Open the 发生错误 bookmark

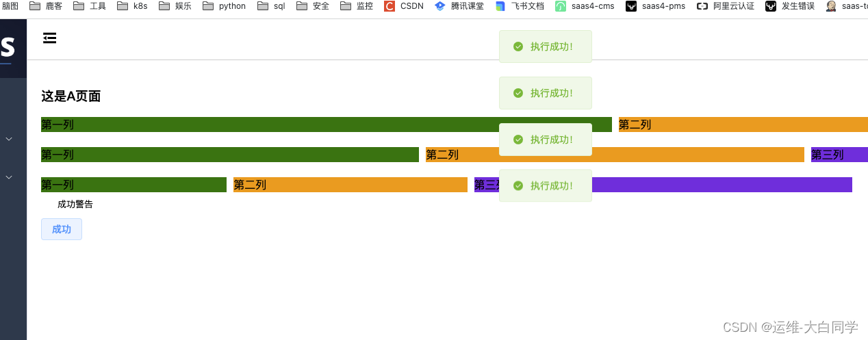(x=790, y=6)
